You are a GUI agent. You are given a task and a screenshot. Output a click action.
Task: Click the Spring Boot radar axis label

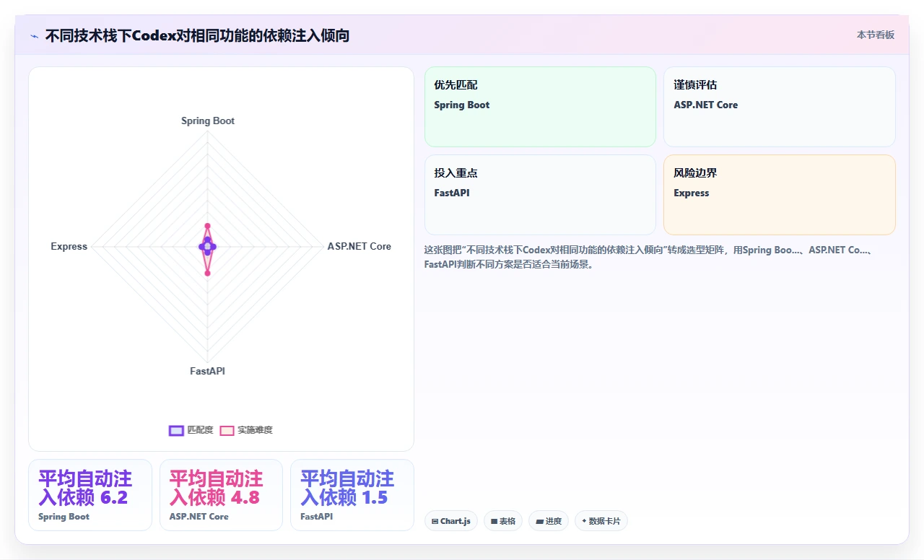coord(208,121)
